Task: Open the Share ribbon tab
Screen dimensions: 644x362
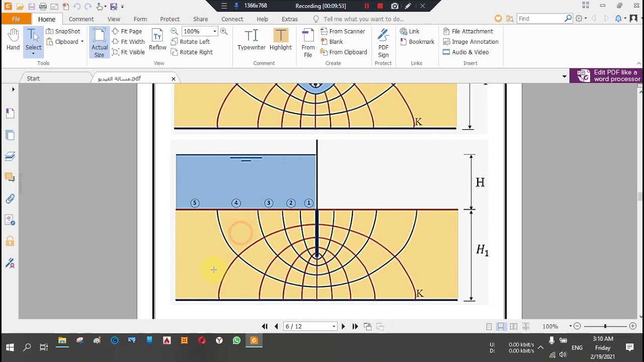Action: [x=200, y=19]
